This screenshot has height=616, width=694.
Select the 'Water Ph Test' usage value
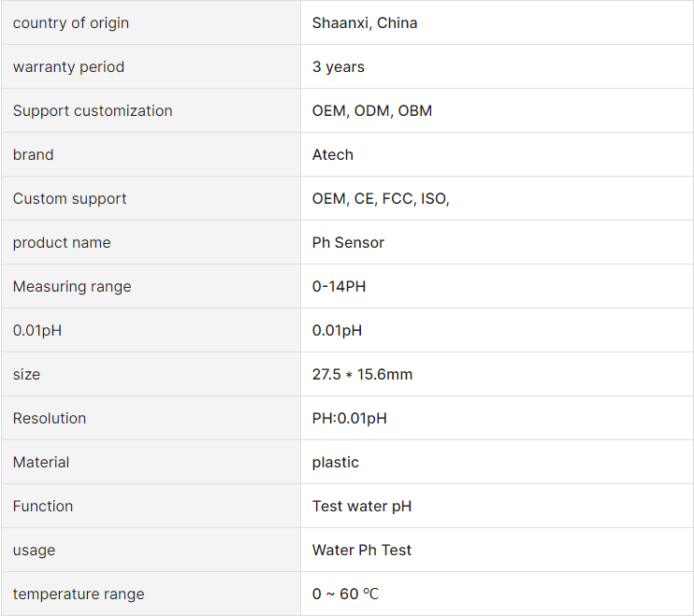(x=362, y=550)
